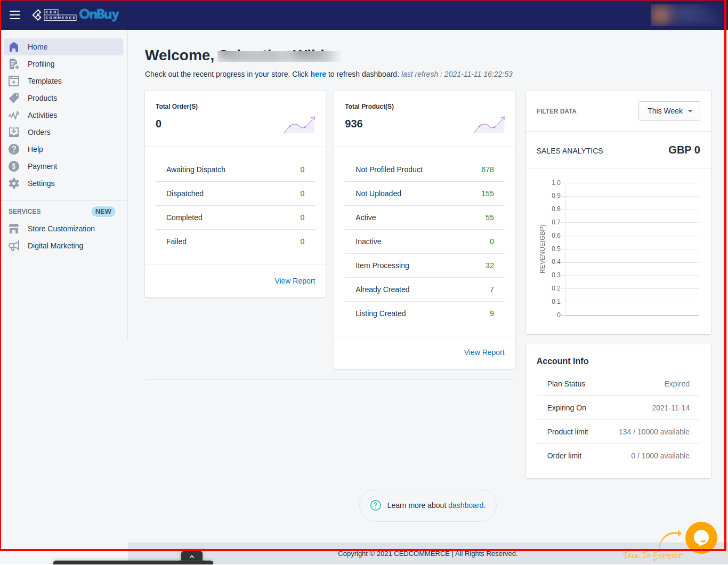Click the Home sidebar icon
The width and height of the screenshot is (728, 565).
tap(14, 47)
